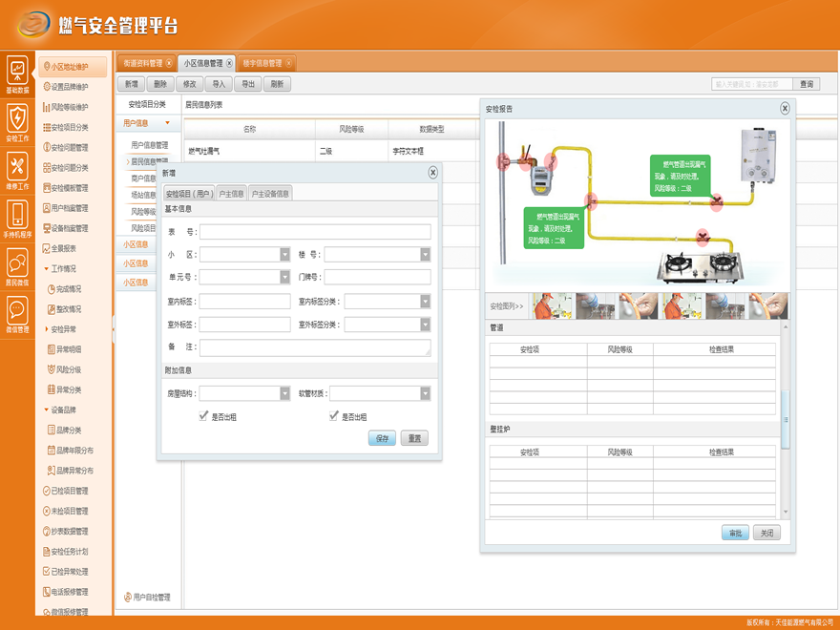Open the 小区 dropdown in 新增 form
This screenshot has height=630, width=840.
(x=284, y=255)
